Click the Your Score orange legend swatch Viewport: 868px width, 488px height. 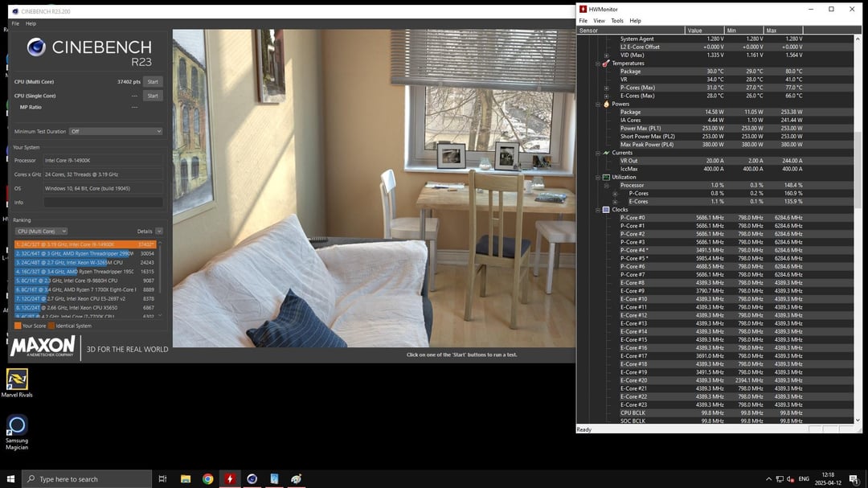(x=18, y=326)
